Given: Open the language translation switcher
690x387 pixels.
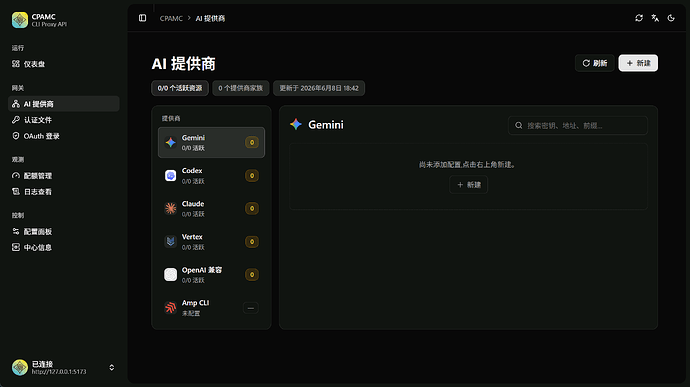Looking at the screenshot, I should tap(655, 18).
